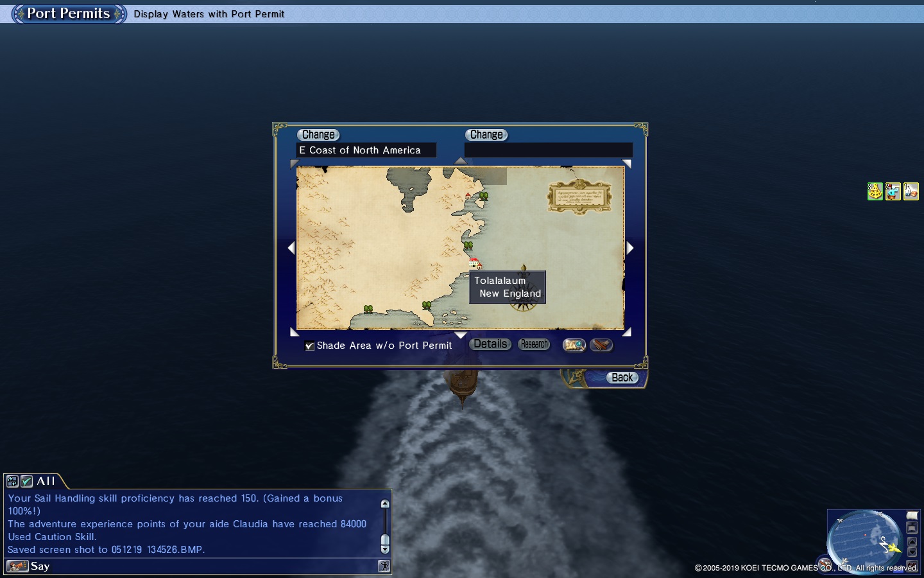Pan map diagonally using the bottom-left corner arrow

295,332
